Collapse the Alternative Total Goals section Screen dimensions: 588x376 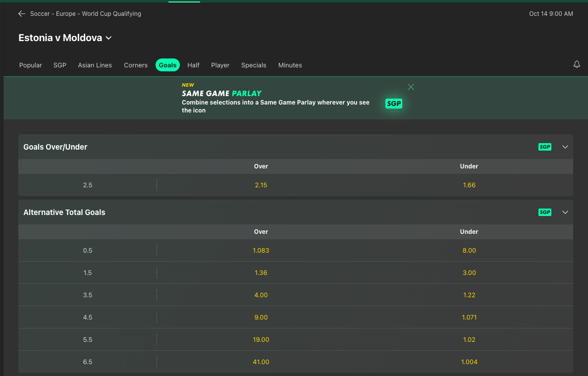[x=565, y=213]
